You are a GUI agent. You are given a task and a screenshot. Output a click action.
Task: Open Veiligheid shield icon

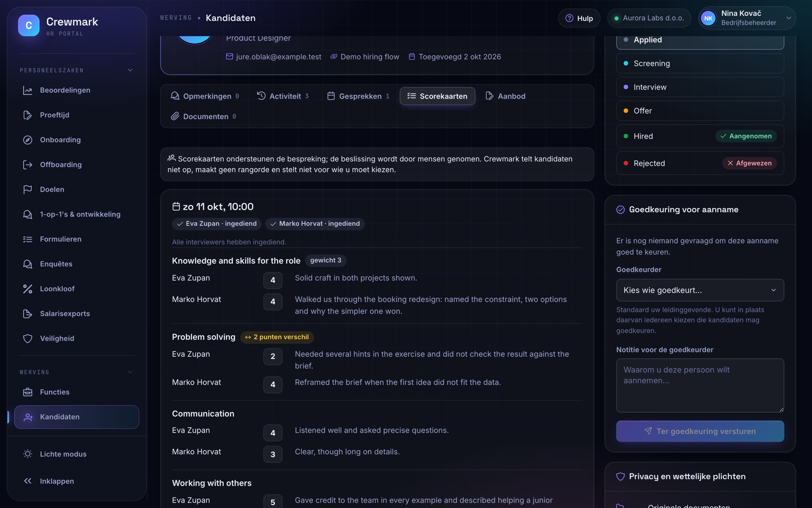(27, 339)
